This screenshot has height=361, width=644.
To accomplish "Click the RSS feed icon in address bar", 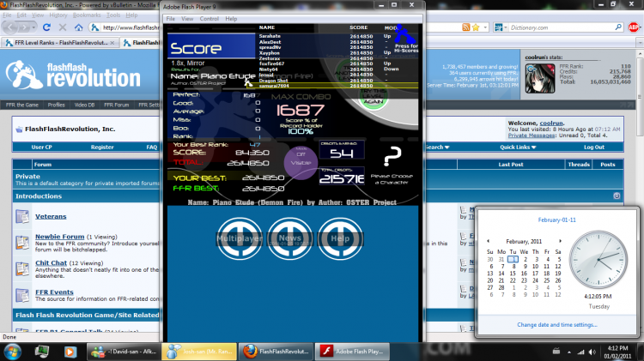I will click(x=465, y=27).
